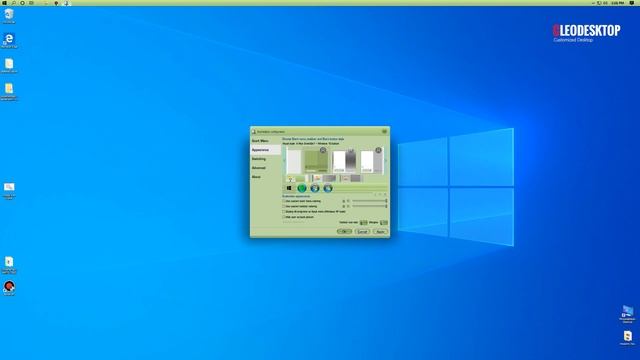
Task: Open the Task View icon in taskbar
Action: pyautogui.click(x=31, y=3)
